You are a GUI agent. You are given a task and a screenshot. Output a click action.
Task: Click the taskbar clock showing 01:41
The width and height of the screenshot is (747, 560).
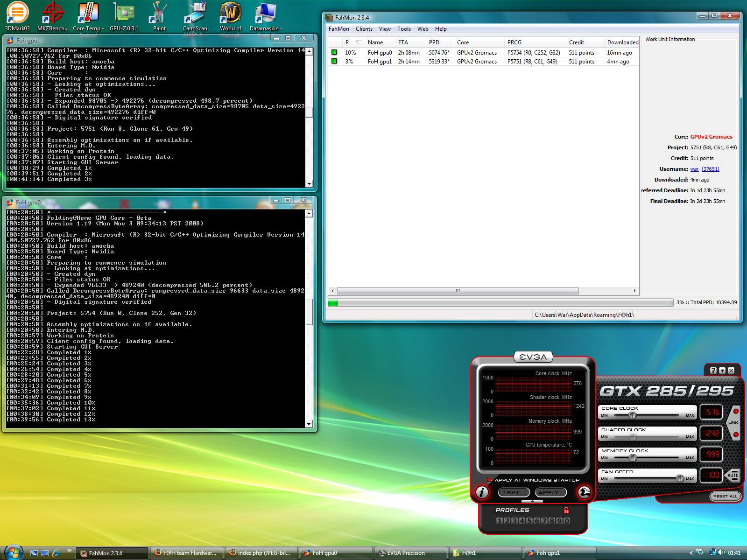734,553
